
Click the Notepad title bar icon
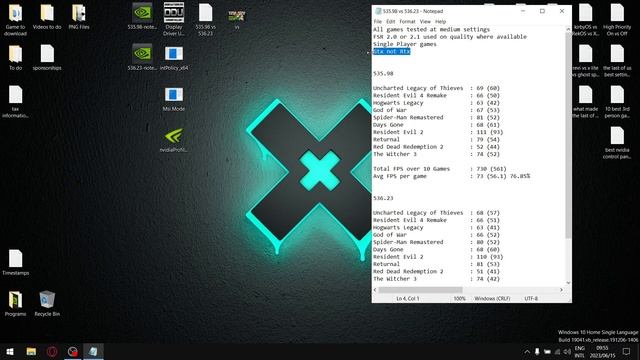pos(378,11)
